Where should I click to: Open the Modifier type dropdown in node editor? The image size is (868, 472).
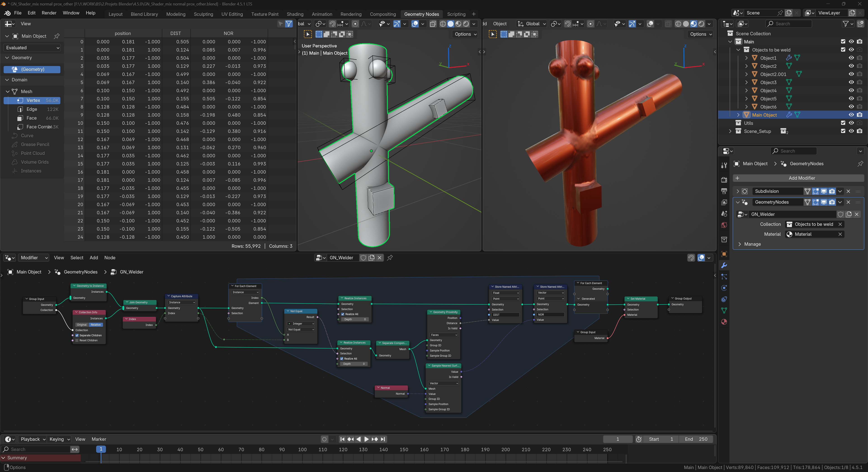tap(34, 258)
